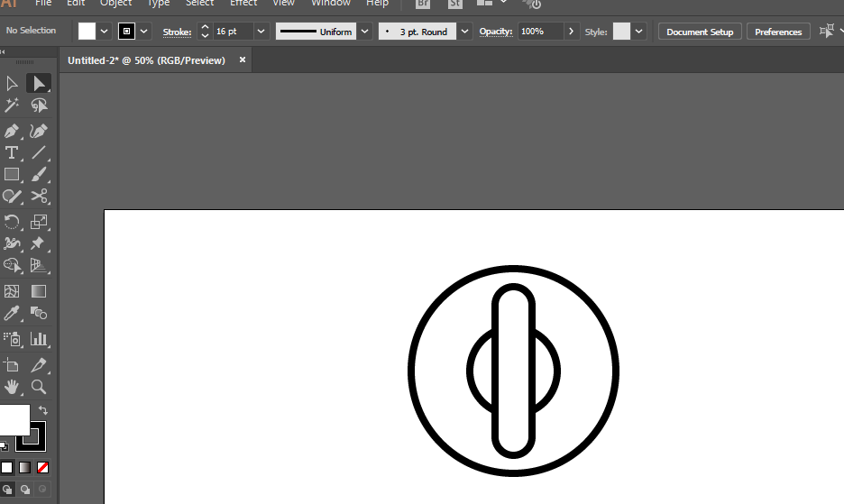Swap fill and stroke colors
The width and height of the screenshot is (844, 504).
[x=42, y=411]
